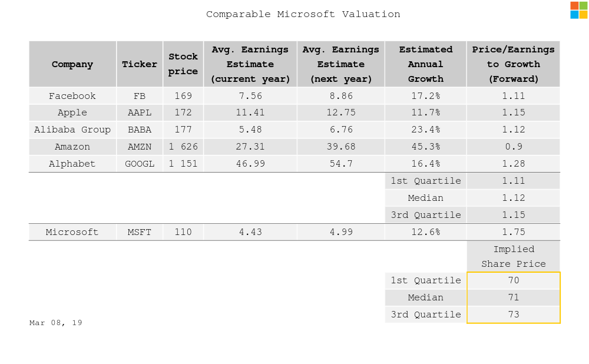The width and height of the screenshot is (589, 364).
Task: Select Amazon's 45.3% growth cell
Action: (x=426, y=147)
